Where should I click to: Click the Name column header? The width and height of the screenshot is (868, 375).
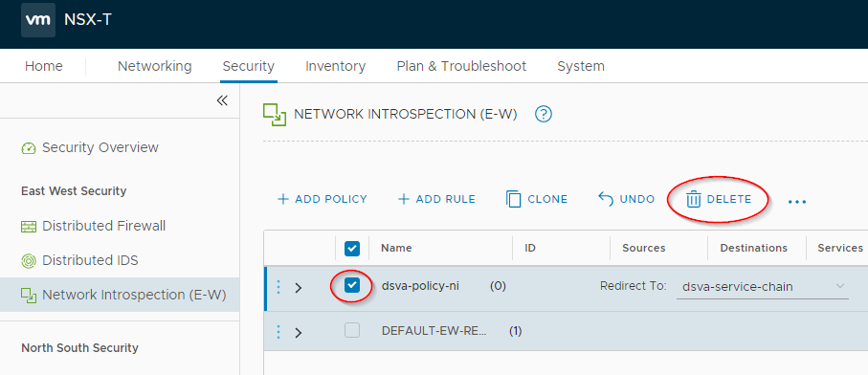[x=396, y=248]
